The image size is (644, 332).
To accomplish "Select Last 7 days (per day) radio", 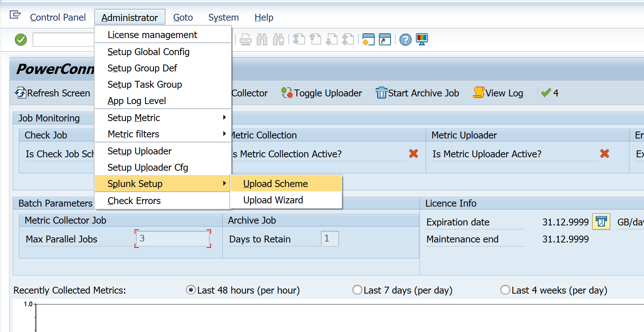I will coord(357,290).
